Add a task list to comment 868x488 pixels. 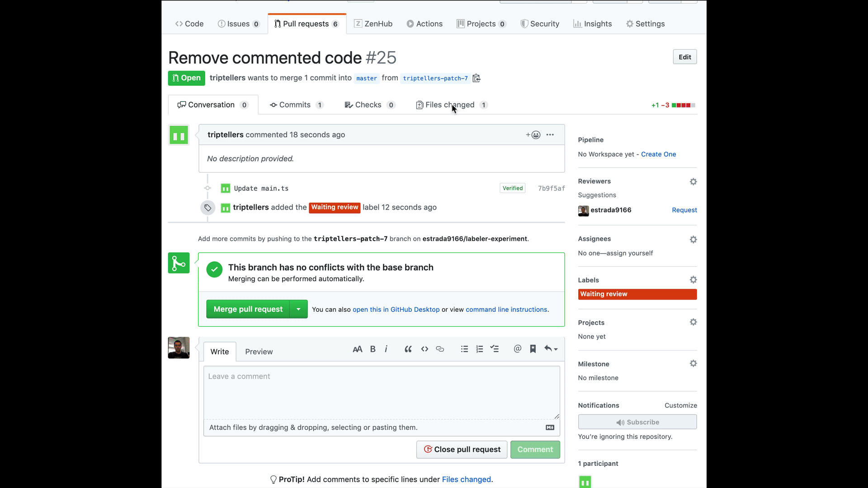pyautogui.click(x=495, y=349)
